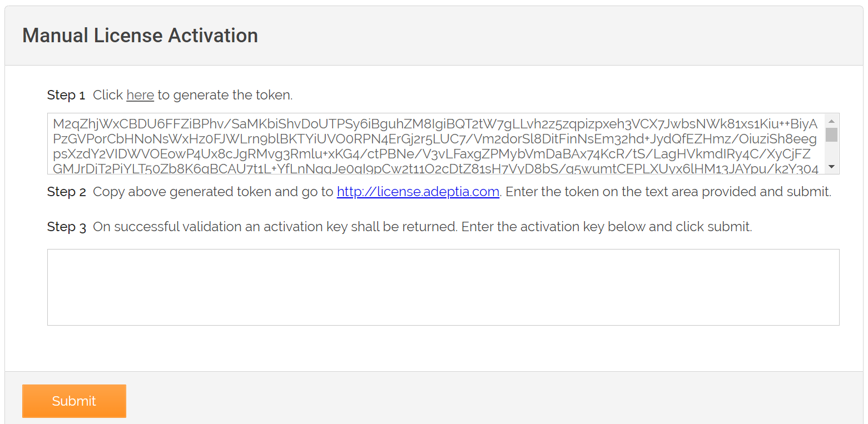Image resolution: width=868 pixels, height=424 pixels.
Task: Click the Manual License Activation heading
Action: pyautogui.click(x=140, y=36)
